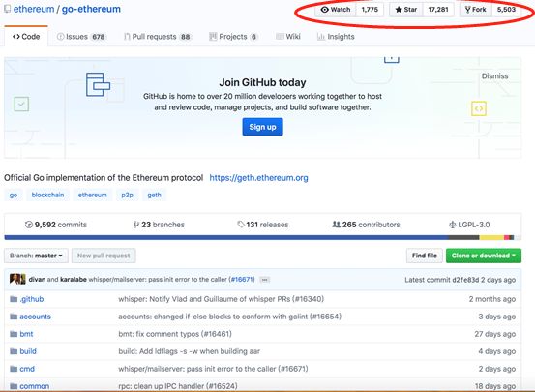Click the releases tag icon

click(x=241, y=225)
